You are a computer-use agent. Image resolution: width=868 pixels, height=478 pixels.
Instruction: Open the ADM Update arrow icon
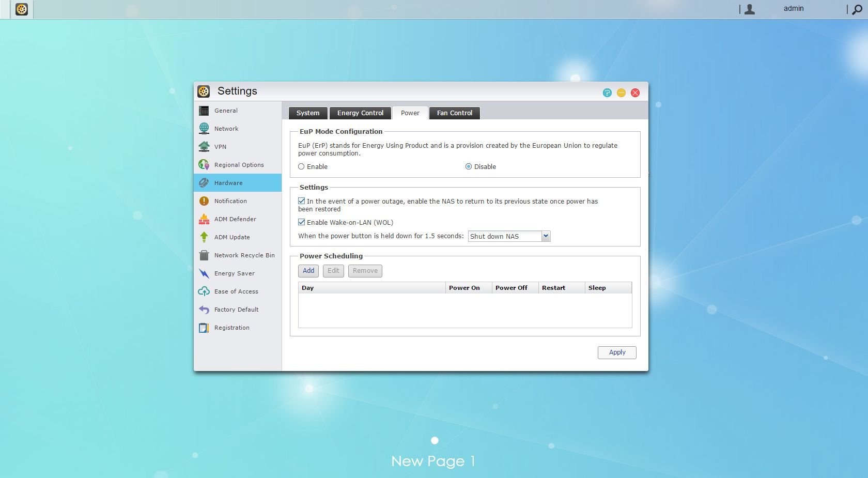pos(204,237)
